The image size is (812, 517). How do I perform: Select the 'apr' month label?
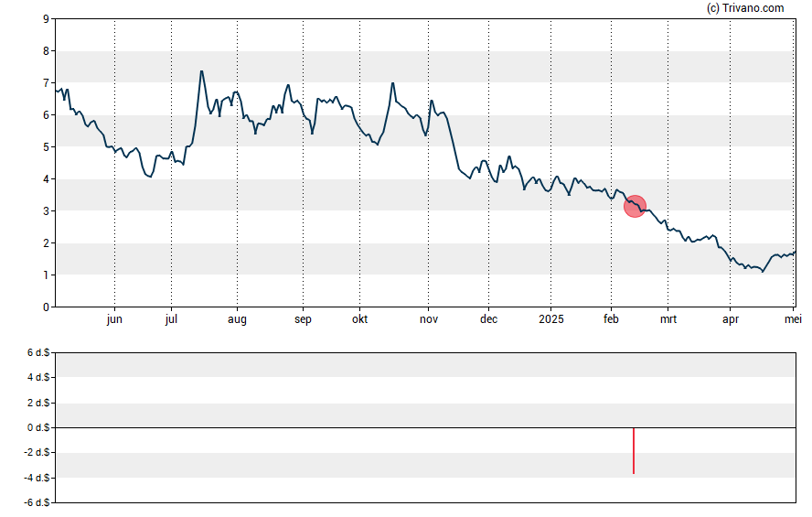(731, 319)
